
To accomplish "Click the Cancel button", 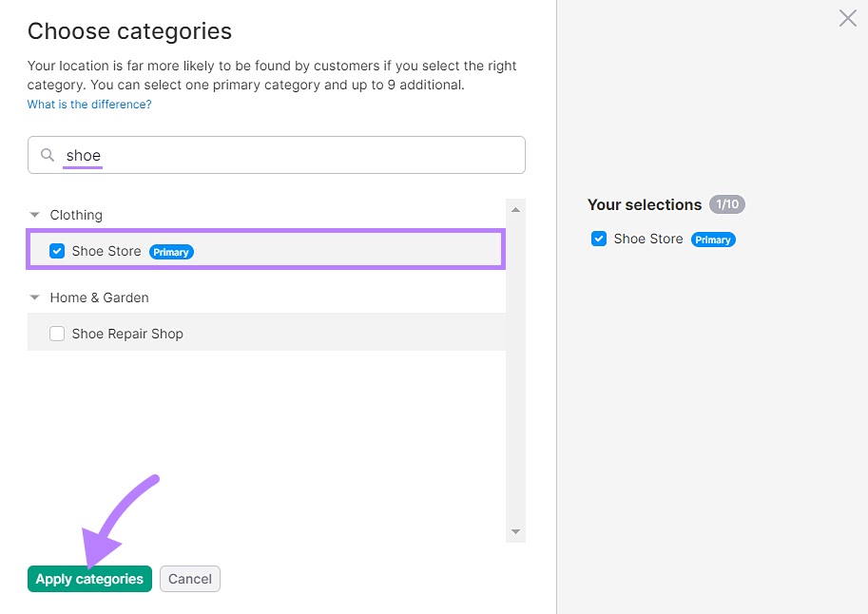I will [x=189, y=578].
